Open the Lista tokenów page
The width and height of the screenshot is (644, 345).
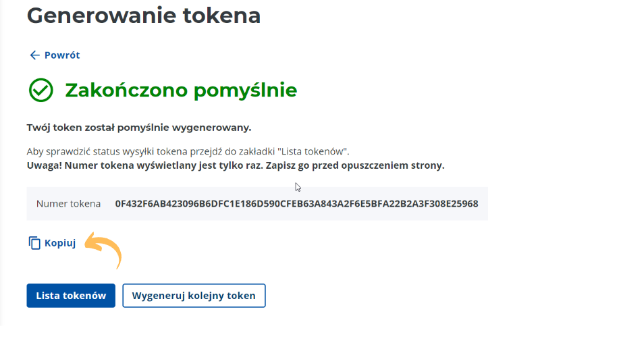click(71, 296)
